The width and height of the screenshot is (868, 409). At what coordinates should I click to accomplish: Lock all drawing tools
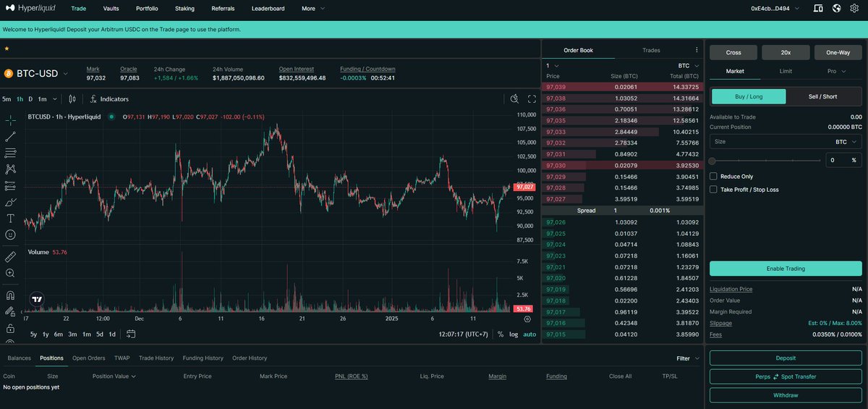click(x=10, y=328)
